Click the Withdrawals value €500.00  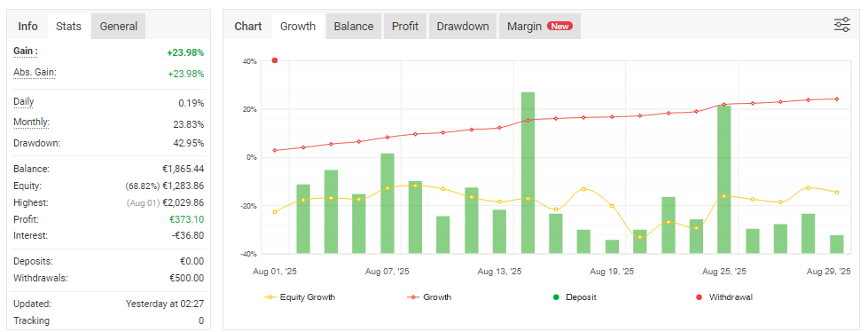coord(186,278)
